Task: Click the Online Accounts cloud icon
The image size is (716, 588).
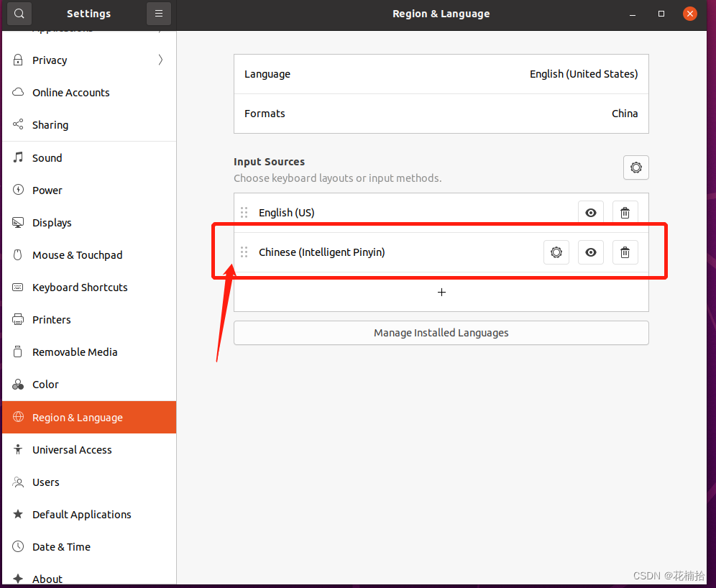Action: pos(18,92)
